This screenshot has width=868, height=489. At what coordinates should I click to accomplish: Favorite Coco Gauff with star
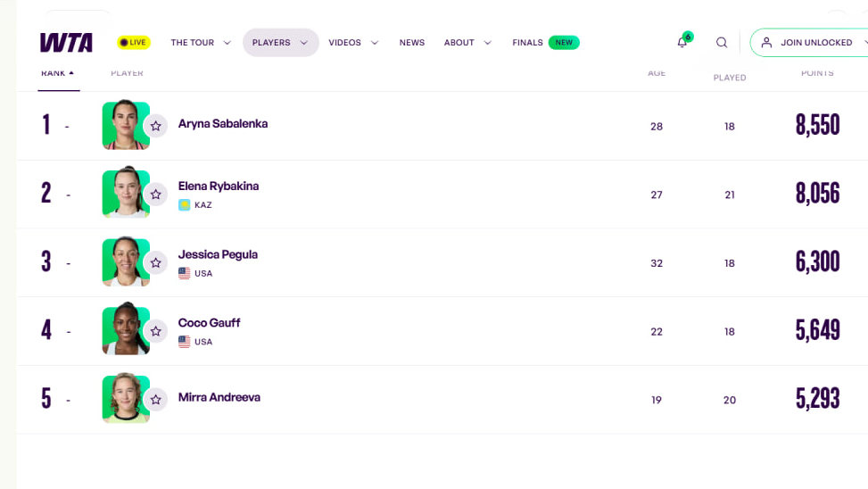[155, 331]
